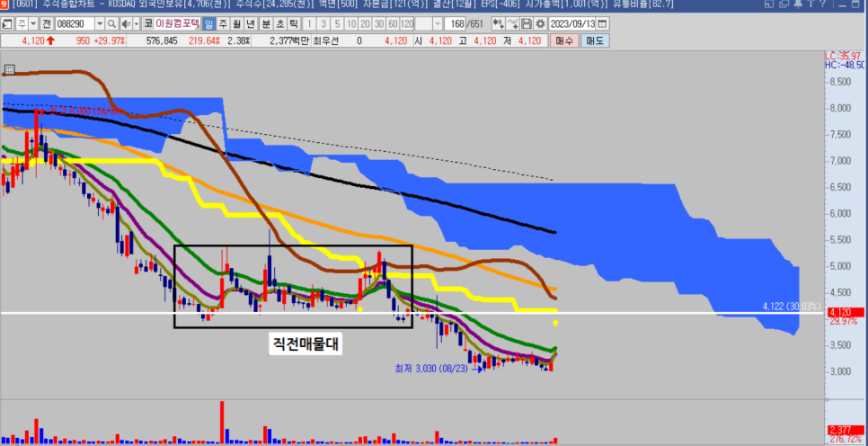Select the 일 daily chart period
This screenshot has width=868, height=446.
[209, 23]
